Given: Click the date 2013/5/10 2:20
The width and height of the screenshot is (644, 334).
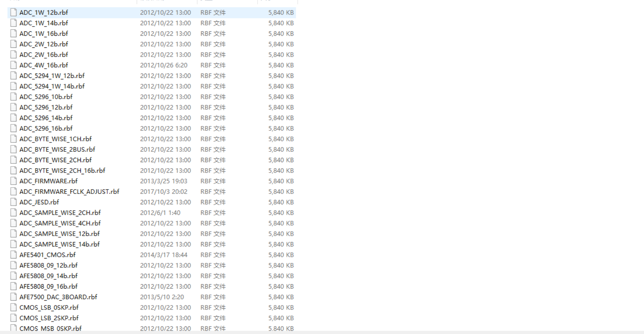Looking at the screenshot, I should (x=162, y=297).
